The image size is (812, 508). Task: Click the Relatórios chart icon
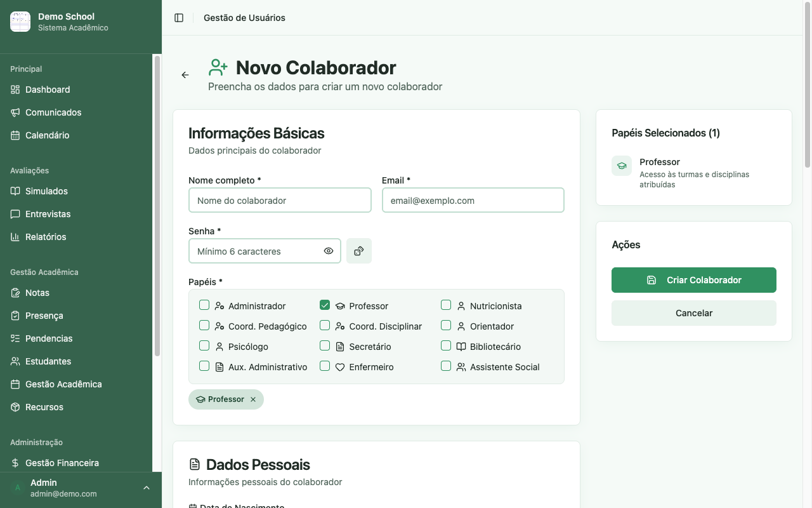click(15, 237)
